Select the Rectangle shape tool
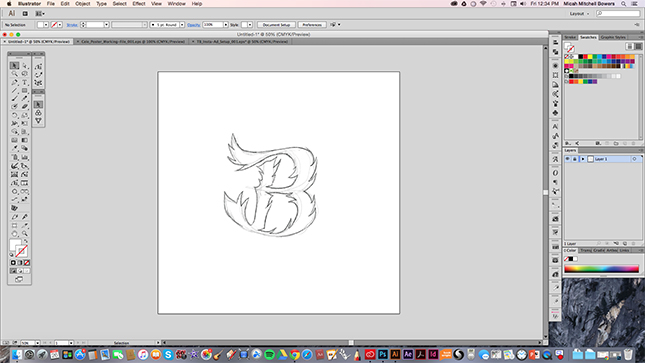Viewport: 645px width, 363px height. 25,91
